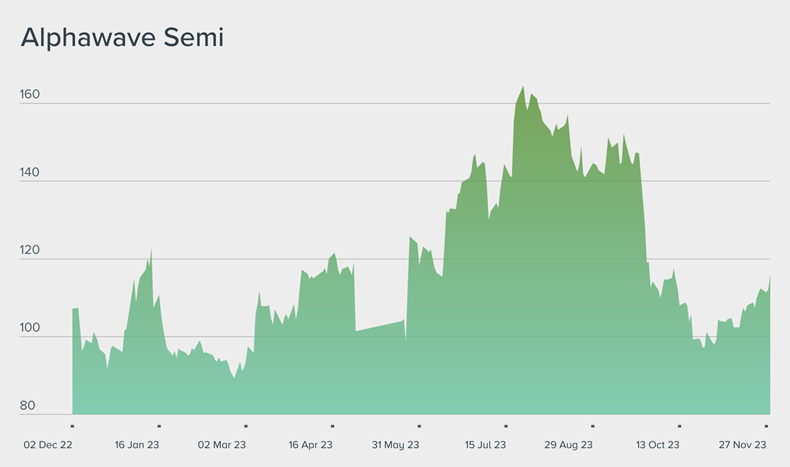The image size is (790, 467).
Task: Select the 16 Apr 23 date label
Action: [x=310, y=445]
